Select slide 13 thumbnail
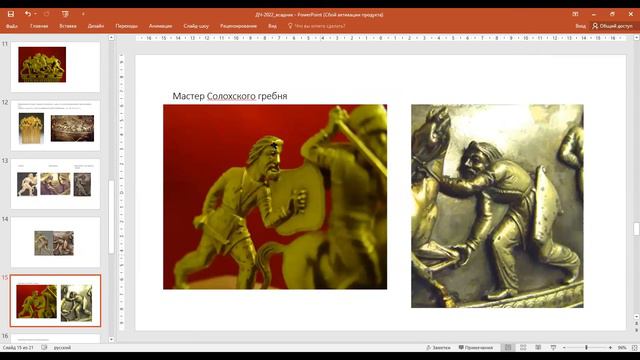The width and height of the screenshot is (640, 360). tap(55, 184)
